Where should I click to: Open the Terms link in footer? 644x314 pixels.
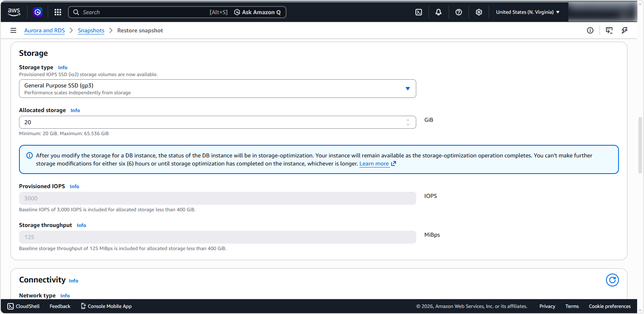click(x=572, y=306)
